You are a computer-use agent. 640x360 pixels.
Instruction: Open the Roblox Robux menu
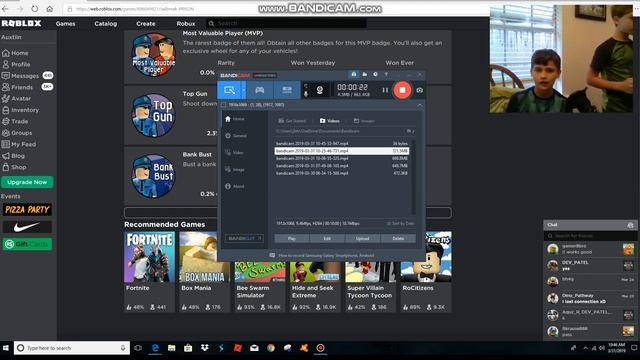click(186, 24)
